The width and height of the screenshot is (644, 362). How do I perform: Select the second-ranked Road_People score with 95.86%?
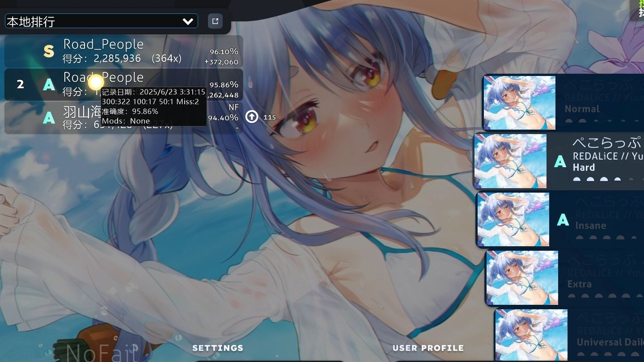pyautogui.click(x=123, y=84)
